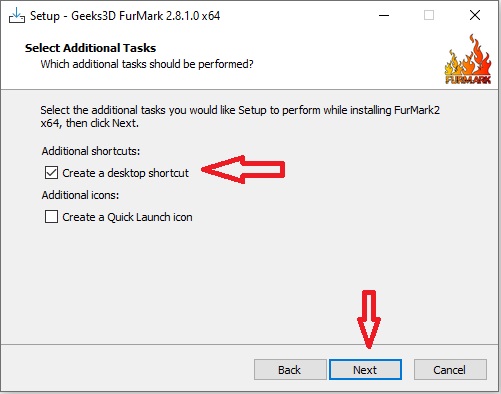Click the 'Create a Quick Launch icon' label text
This screenshot has width=501, height=394.
(x=127, y=217)
